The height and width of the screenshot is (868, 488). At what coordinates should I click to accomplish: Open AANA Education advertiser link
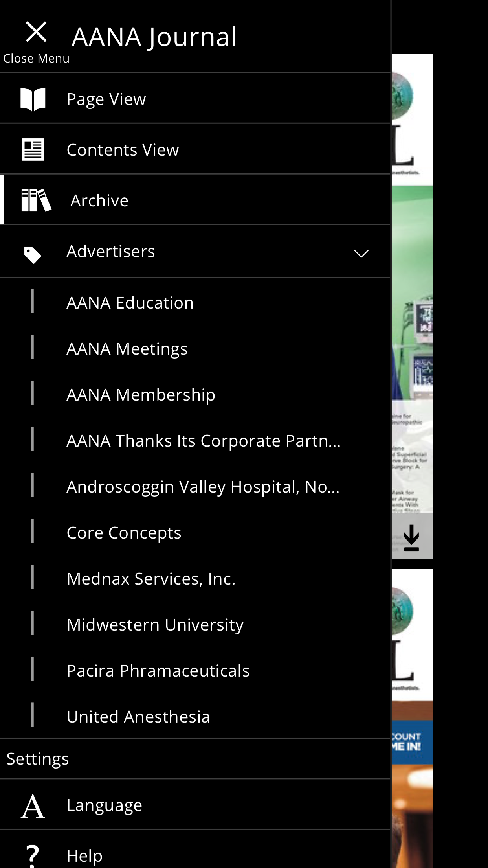tap(130, 303)
